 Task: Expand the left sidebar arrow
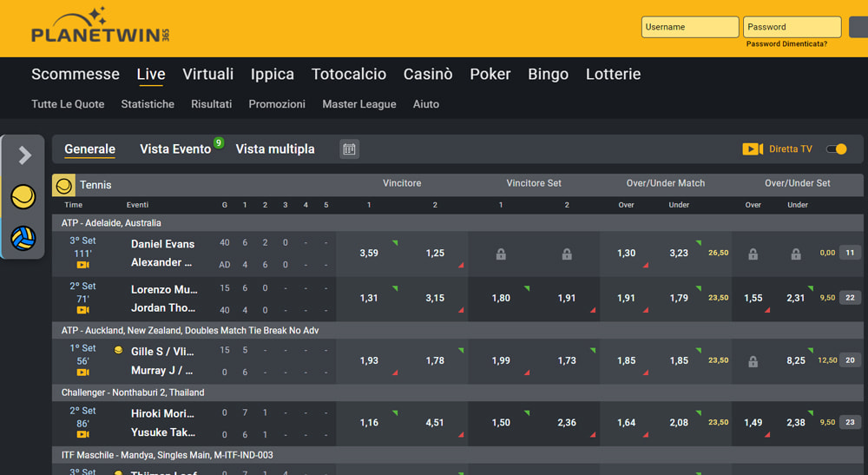[24, 155]
